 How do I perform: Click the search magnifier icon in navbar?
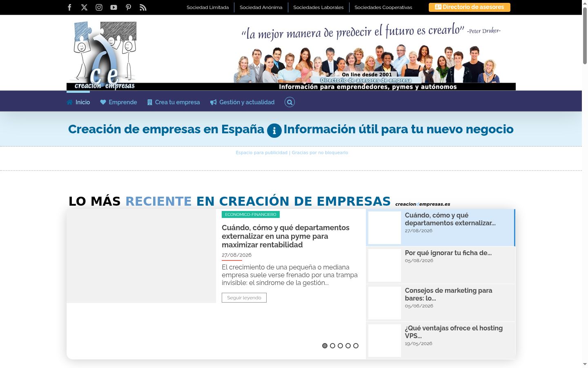(x=290, y=102)
